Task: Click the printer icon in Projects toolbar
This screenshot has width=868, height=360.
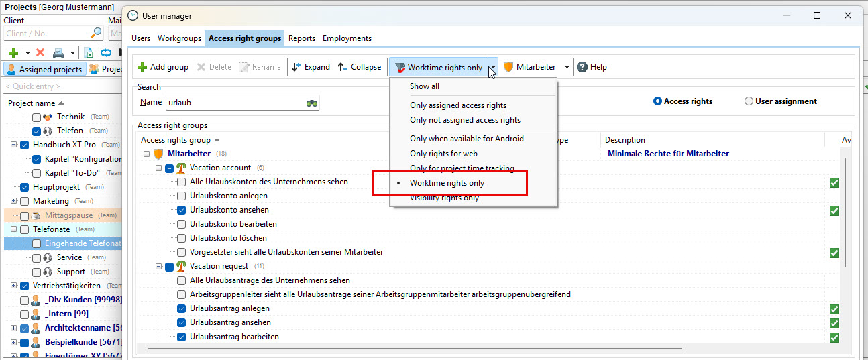Action: (58, 53)
